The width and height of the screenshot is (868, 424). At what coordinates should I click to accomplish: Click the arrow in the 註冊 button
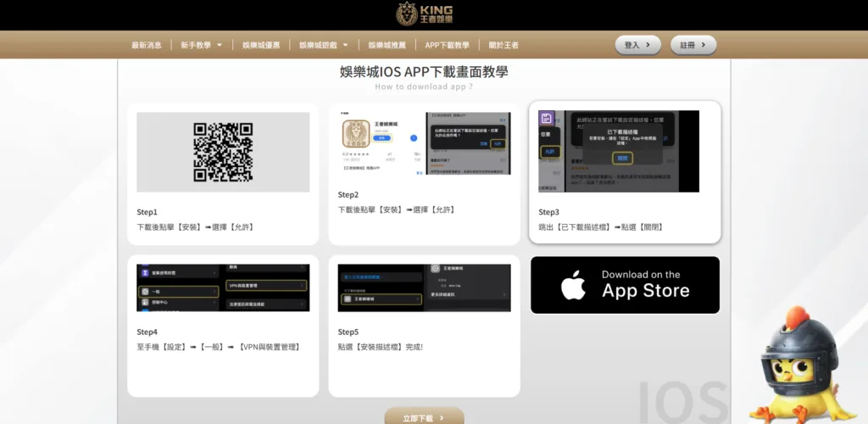point(704,46)
